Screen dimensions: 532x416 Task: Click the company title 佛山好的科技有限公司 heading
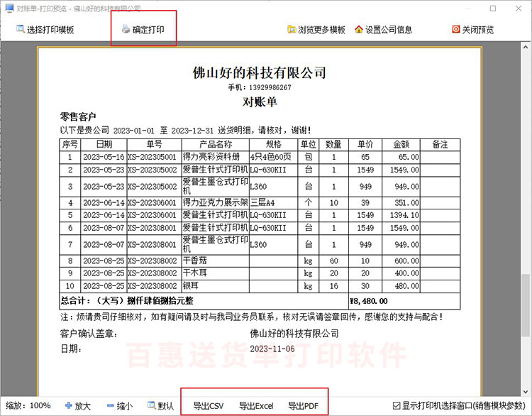(x=260, y=72)
